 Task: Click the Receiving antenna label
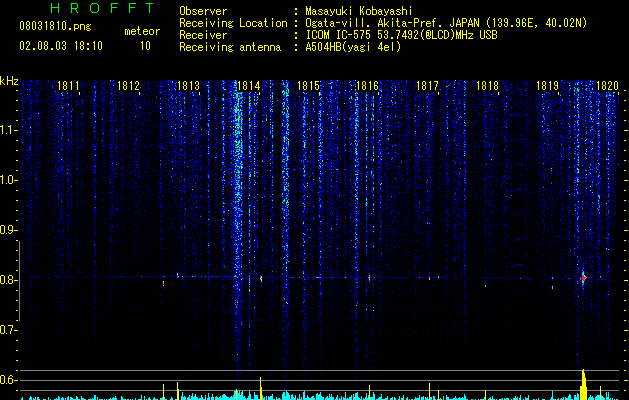tap(230, 47)
